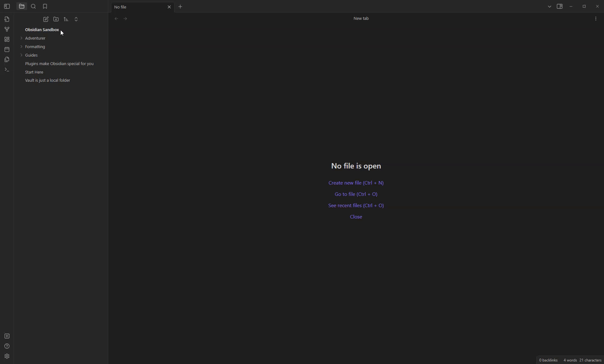The height and width of the screenshot is (364, 604).
Task: Click See recent files (Ctrl + O) link
Action: tap(356, 206)
